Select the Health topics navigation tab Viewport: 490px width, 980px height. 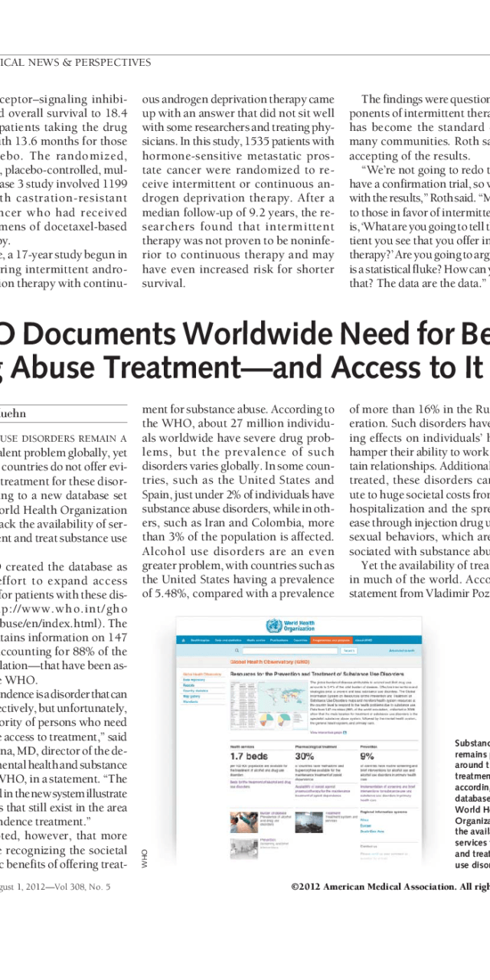click(199, 639)
